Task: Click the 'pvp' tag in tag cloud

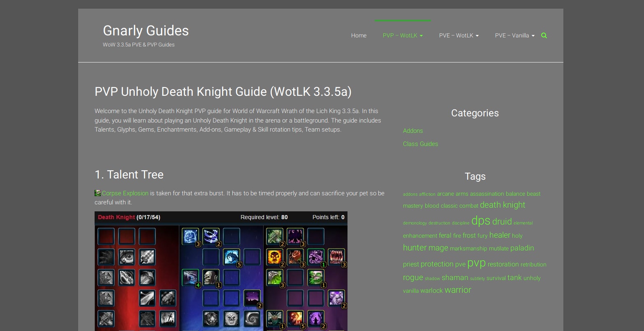Action: pos(476,263)
